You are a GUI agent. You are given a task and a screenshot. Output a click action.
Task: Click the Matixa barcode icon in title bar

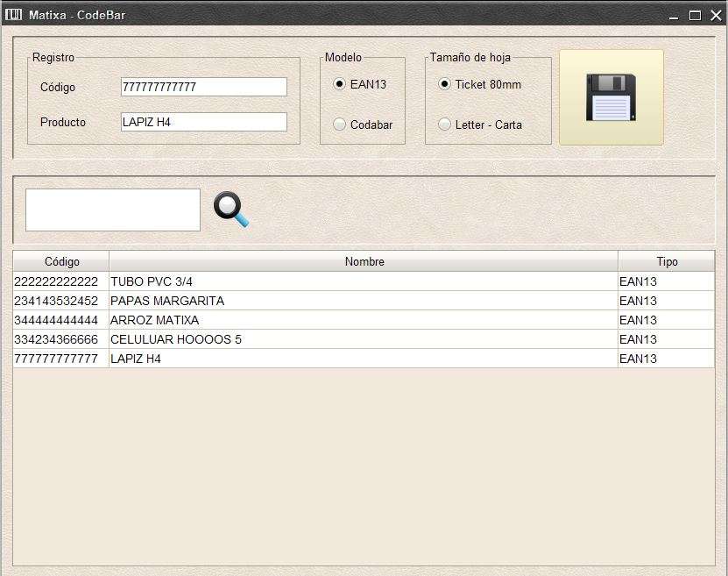tap(12, 14)
